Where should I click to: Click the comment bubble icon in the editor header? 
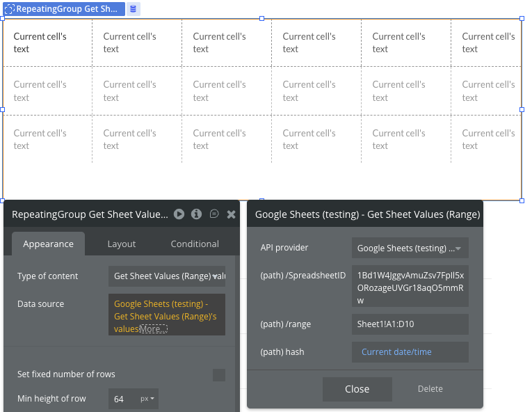point(214,214)
